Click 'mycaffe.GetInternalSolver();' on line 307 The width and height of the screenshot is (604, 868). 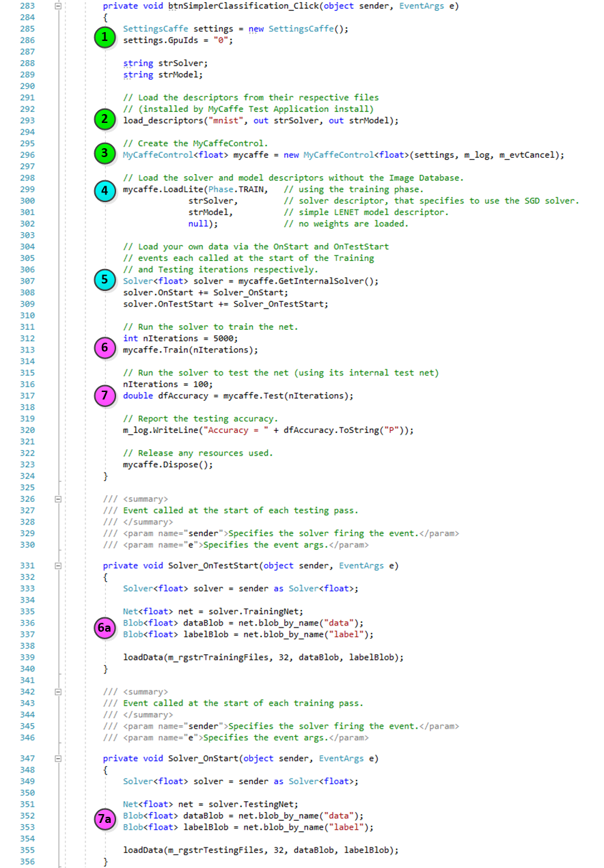click(308, 281)
